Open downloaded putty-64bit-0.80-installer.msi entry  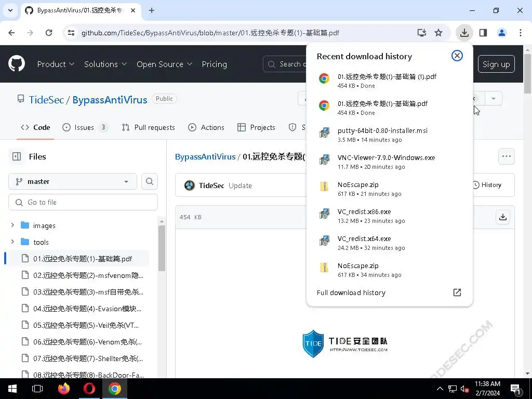pyautogui.click(x=389, y=135)
